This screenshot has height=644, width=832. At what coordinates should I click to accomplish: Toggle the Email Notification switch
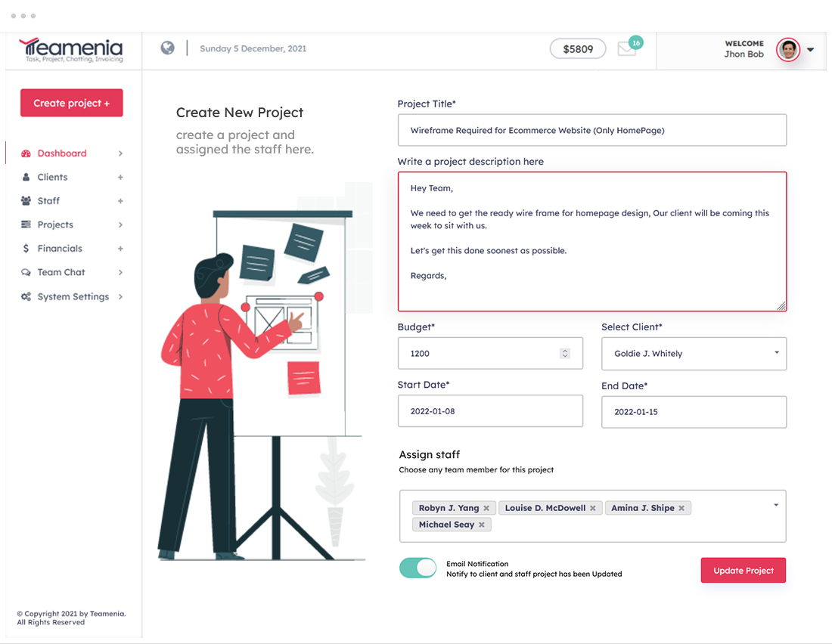418,568
